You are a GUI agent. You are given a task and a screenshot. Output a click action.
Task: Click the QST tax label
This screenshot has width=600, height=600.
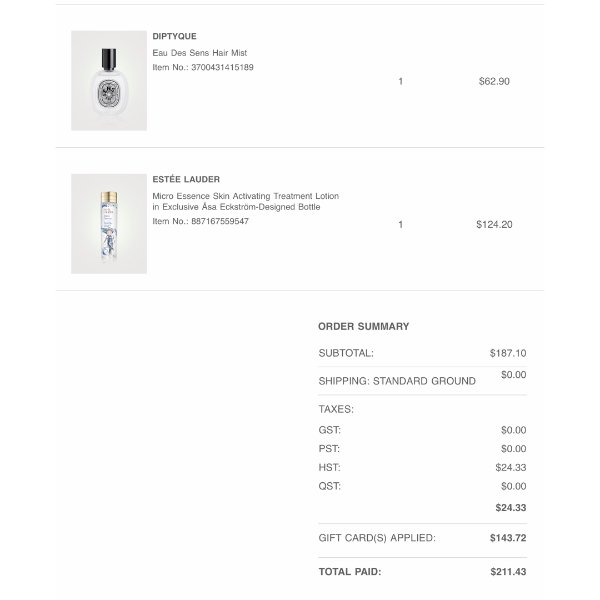point(329,486)
